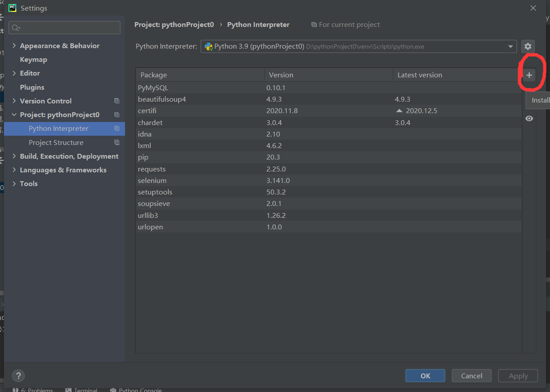Click the search magnifier icon in settings search

point(16,28)
